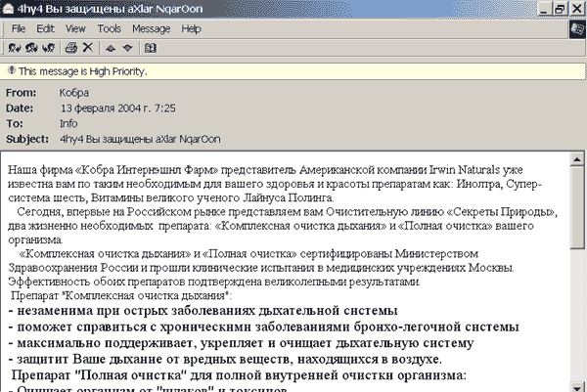
Task: Click the subject "4hy4 Вы защищены aXlar NqarOon"
Action: tap(140, 139)
